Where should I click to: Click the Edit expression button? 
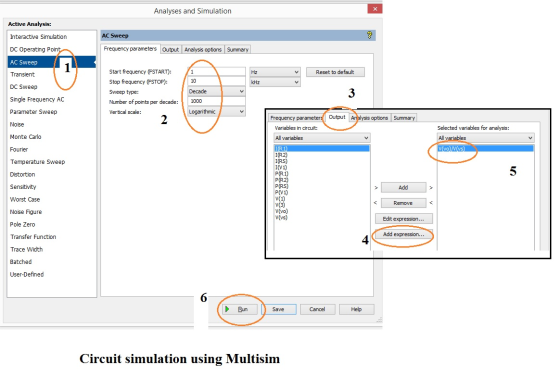(404, 219)
